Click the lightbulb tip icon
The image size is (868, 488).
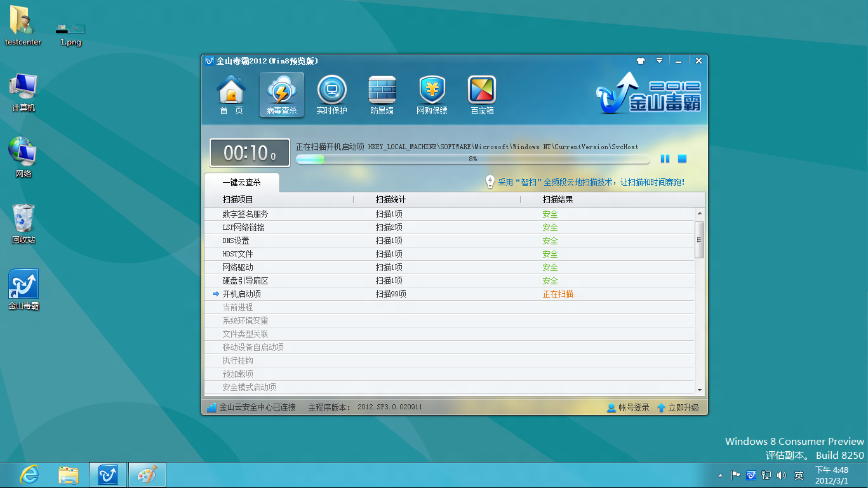pyautogui.click(x=490, y=182)
